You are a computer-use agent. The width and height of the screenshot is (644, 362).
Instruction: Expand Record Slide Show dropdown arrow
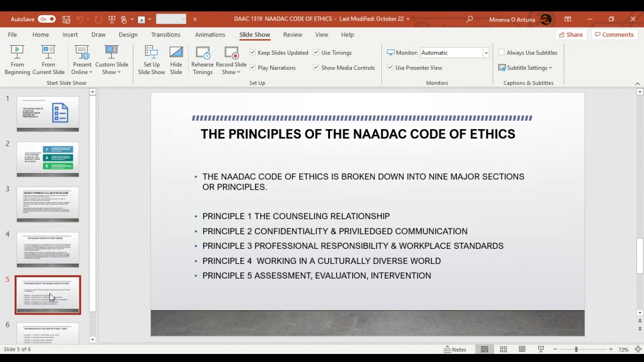(238, 72)
